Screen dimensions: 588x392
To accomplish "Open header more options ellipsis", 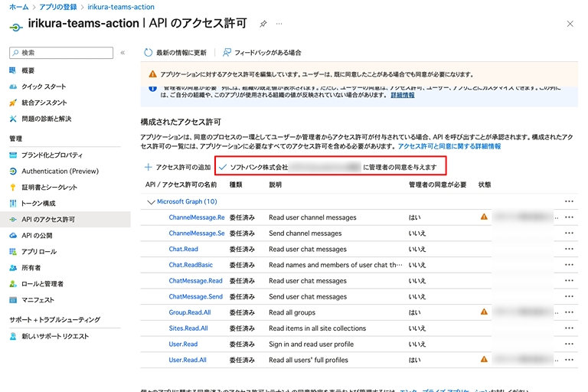I will (279, 24).
